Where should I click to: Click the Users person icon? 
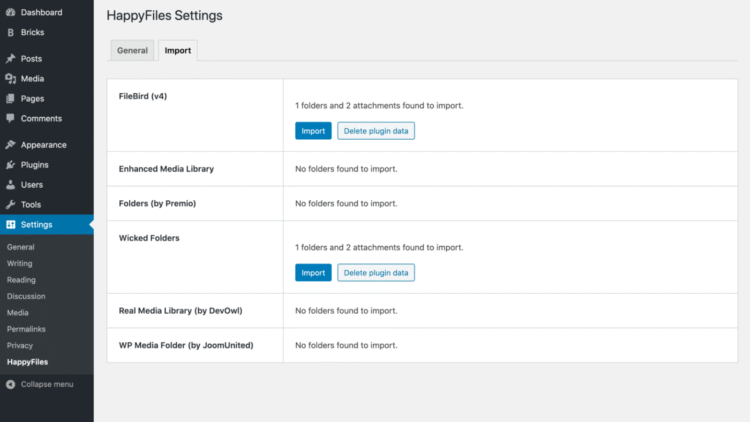(x=11, y=185)
